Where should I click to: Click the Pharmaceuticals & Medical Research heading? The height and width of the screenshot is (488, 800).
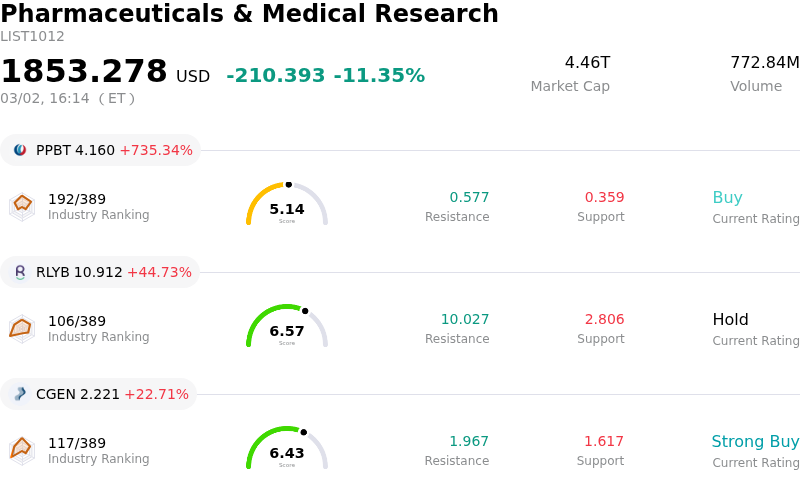coord(249,14)
